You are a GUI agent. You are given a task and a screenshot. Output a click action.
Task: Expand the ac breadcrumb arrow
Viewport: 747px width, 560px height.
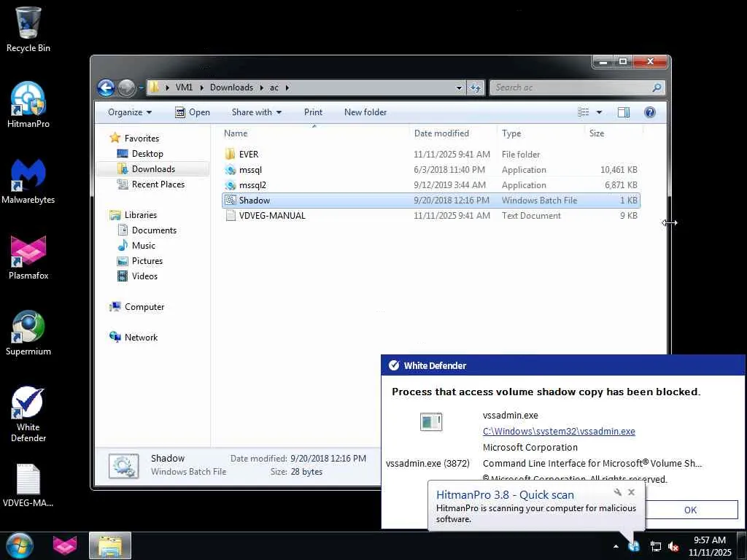click(x=287, y=87)
